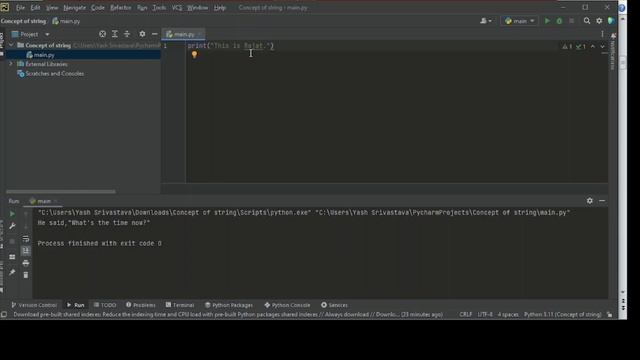Open the File menu
640x360 pixels.
click(x=20, y=8)
